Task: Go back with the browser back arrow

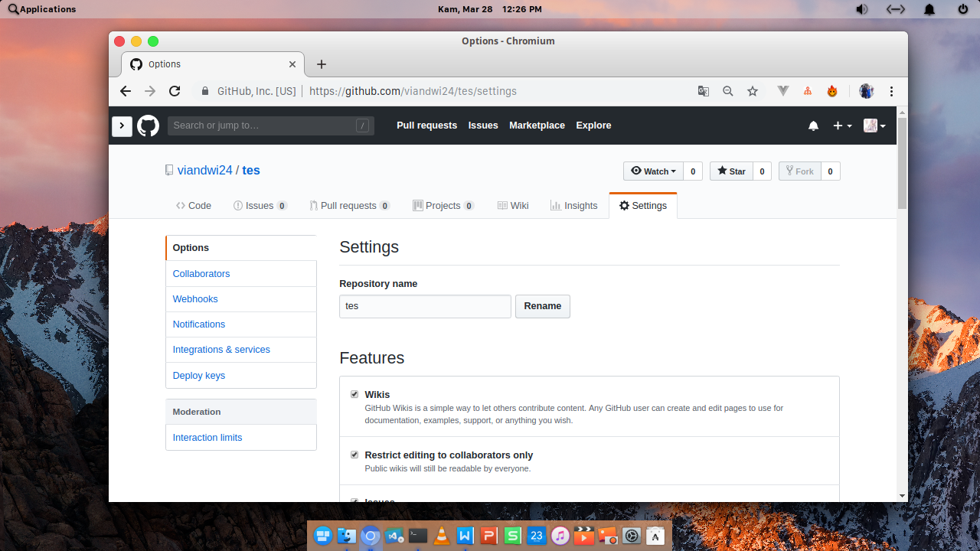Action: point(126,91)
